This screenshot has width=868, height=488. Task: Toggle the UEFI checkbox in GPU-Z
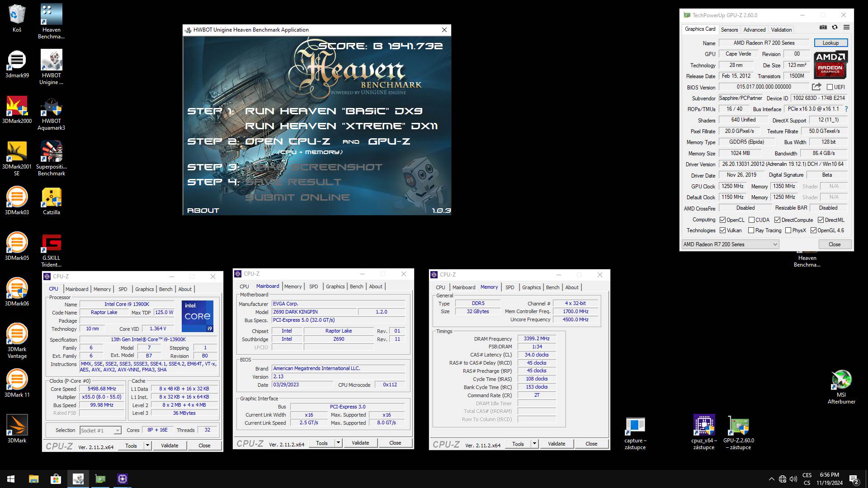point(830,87)
